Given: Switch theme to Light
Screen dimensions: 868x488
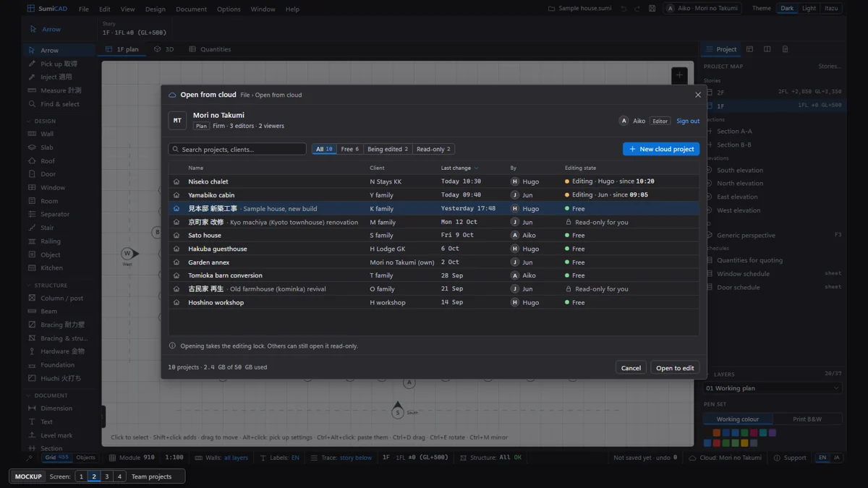Looking at the screenshot, I should click(809, 9).
